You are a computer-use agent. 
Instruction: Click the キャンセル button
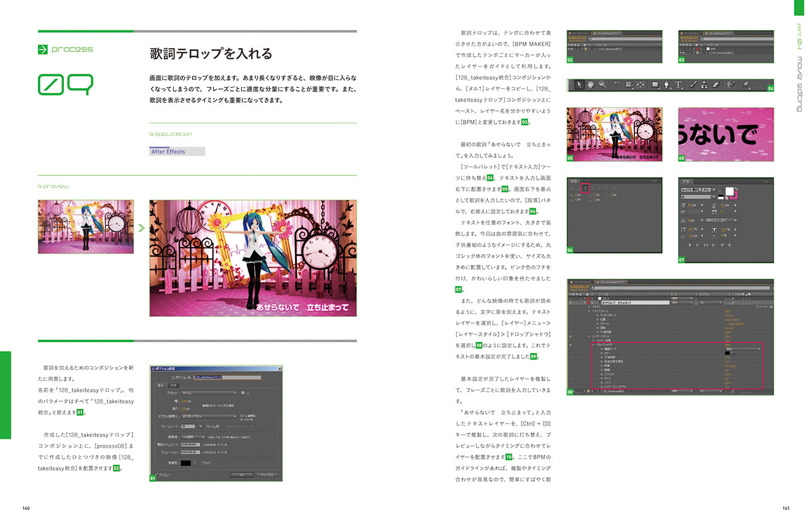(266, 474)
